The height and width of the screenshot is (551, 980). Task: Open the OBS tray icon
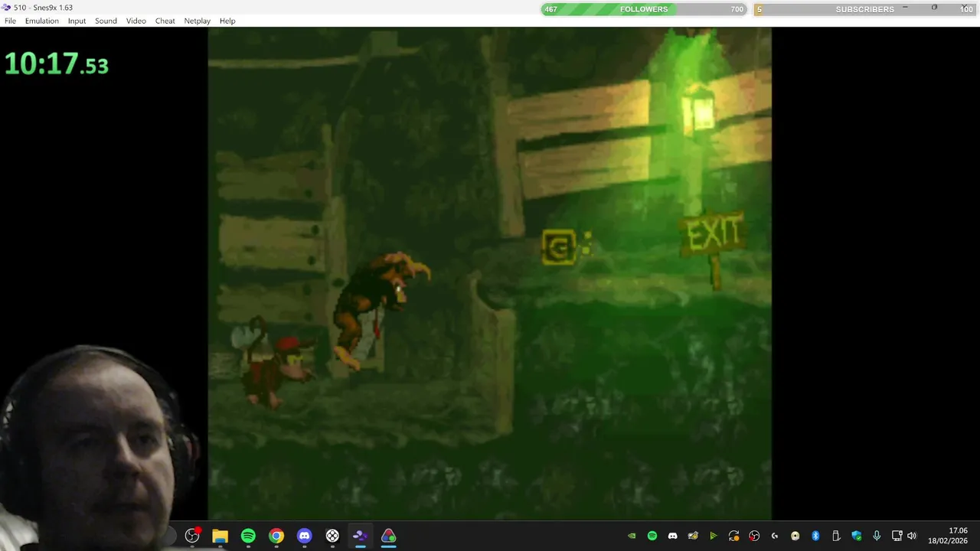pos(754,536)
